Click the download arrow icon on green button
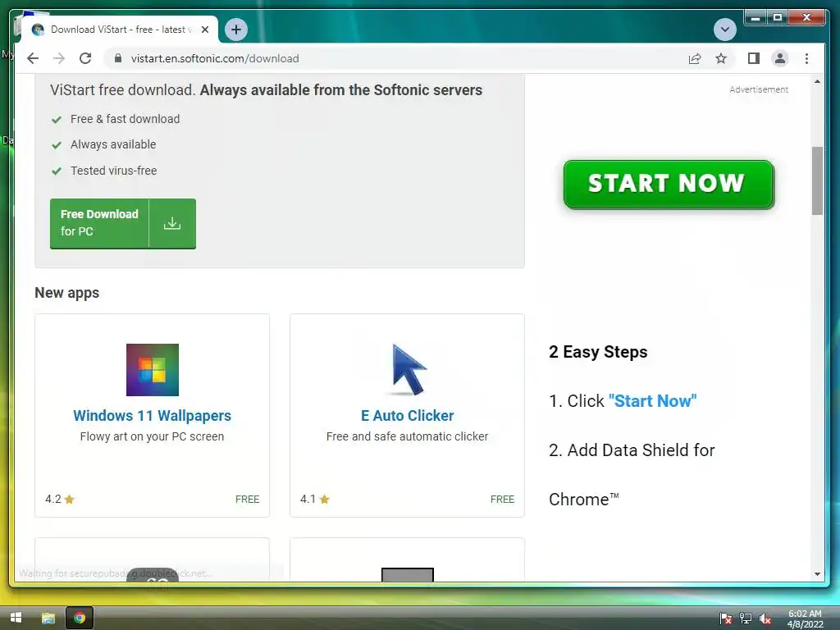Viewport: 840px width, 630px height. click(172, 223)
